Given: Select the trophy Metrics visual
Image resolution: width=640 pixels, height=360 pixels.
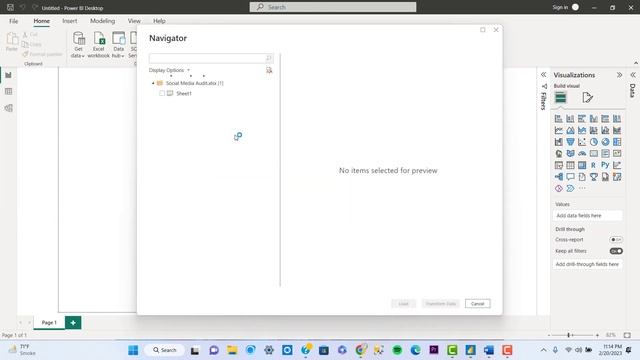Looking at the screenshot, I should (x=594, y=177).
